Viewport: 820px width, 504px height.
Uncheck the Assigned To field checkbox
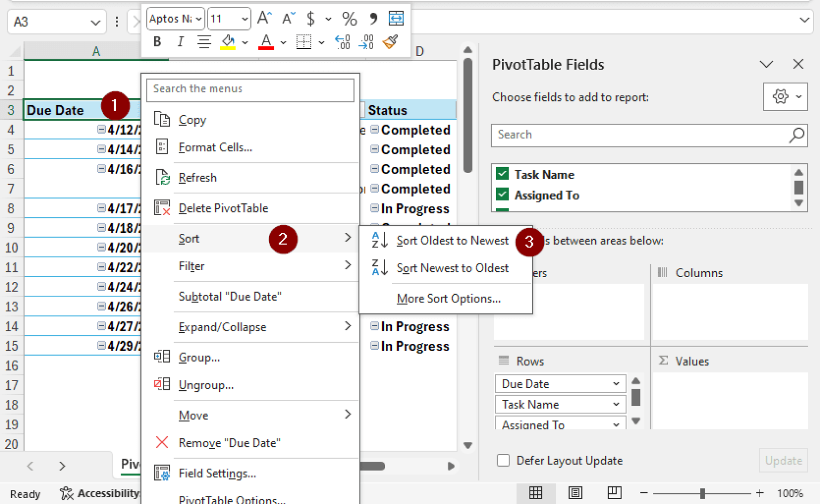tap(502, 194)
